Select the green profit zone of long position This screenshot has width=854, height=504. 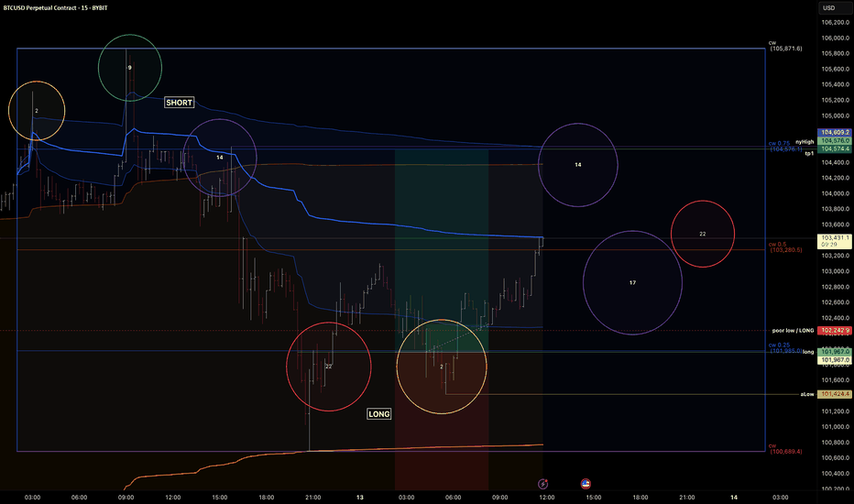441,251
